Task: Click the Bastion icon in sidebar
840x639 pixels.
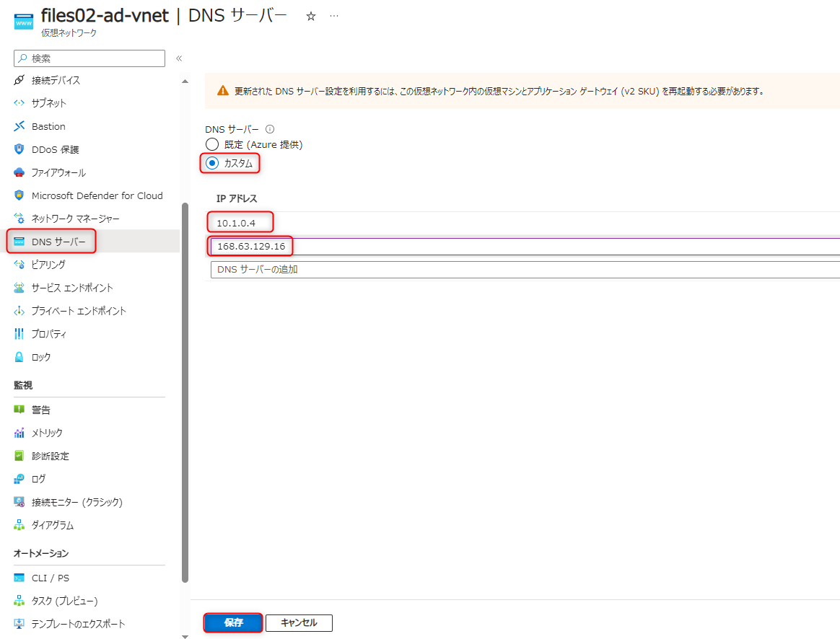Action: tap(19, 126)
